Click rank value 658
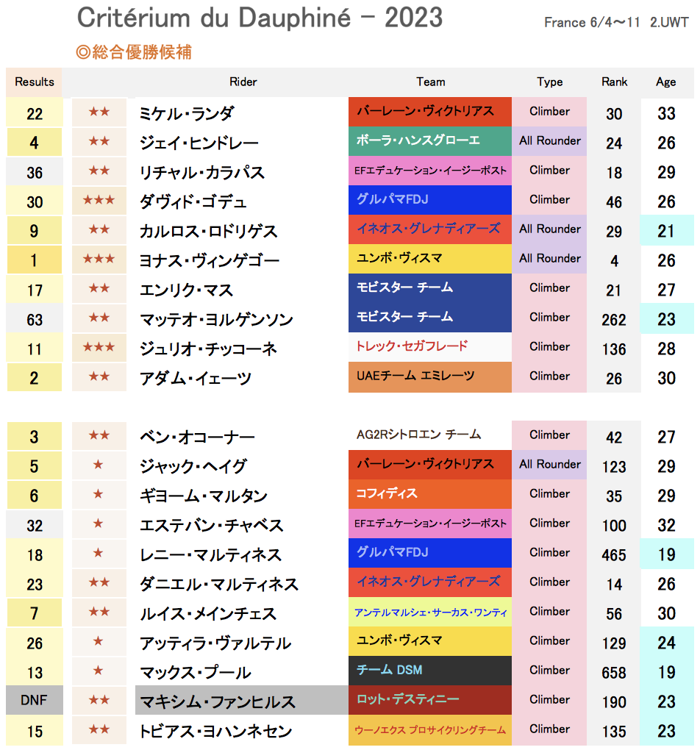This screenshot has height=750, width=700. pos(614,673)
